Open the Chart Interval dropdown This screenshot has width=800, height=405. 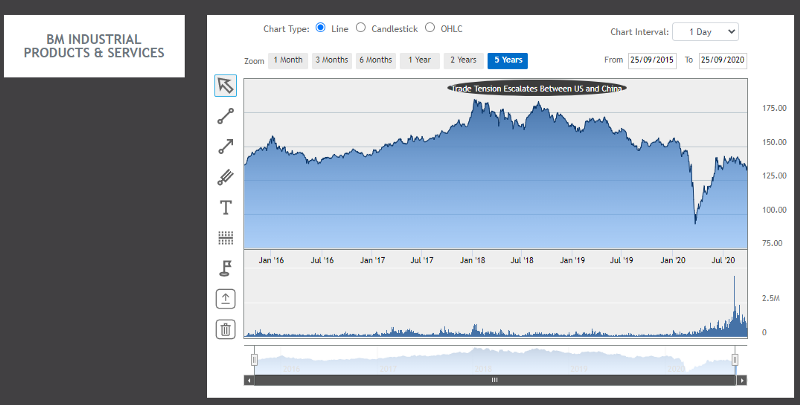click(705, 32)
